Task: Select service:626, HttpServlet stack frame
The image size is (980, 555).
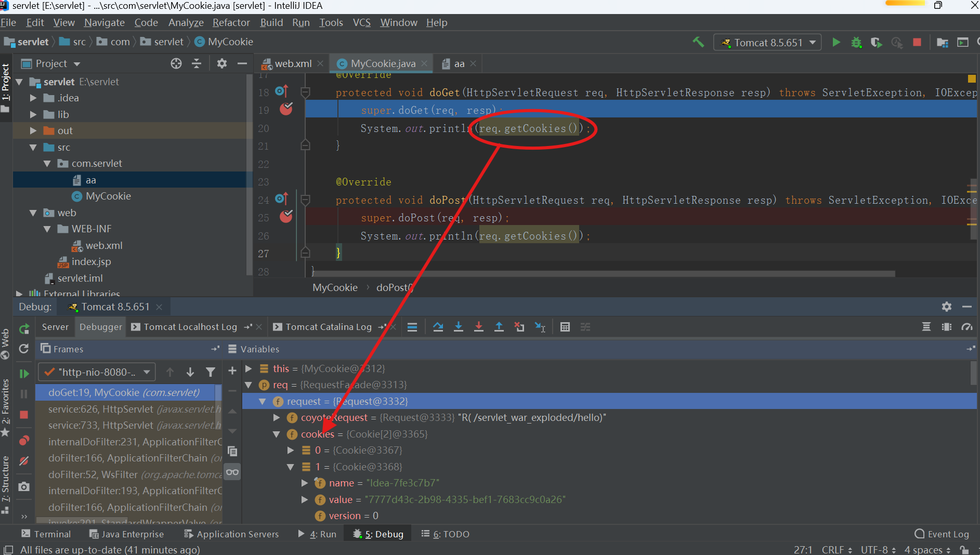Action: point(129,409)
